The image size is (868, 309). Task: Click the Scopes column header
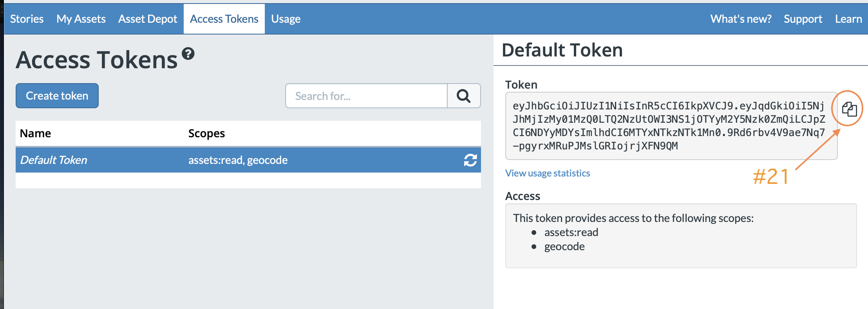pyautogui.click(x=206, y=133)
